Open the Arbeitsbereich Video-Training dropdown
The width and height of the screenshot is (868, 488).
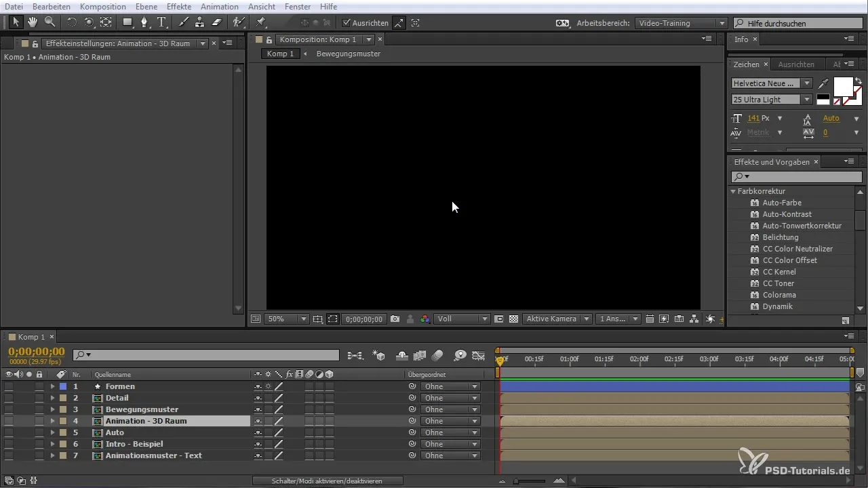(682, 23)
